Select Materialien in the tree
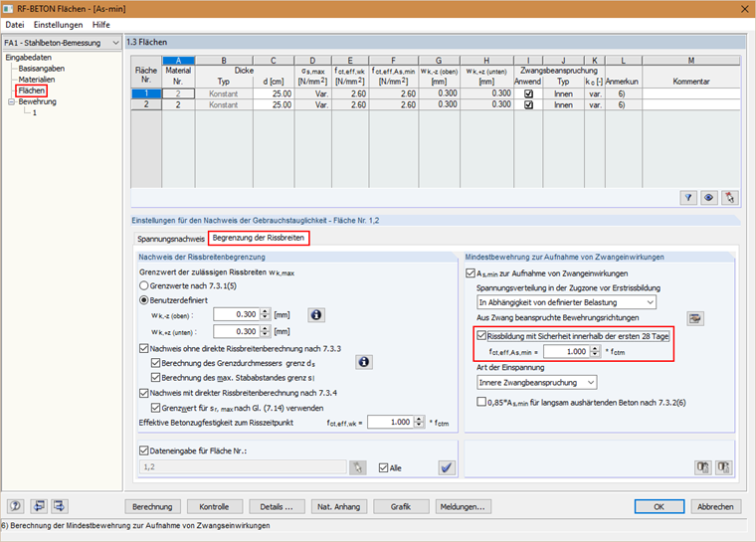 pyautogui.click(x=37, y=80)
